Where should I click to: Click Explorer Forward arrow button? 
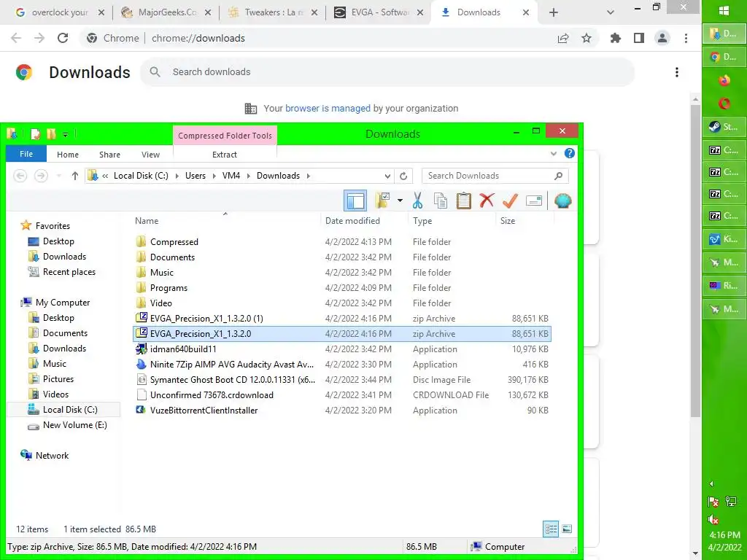coord(42,176)
